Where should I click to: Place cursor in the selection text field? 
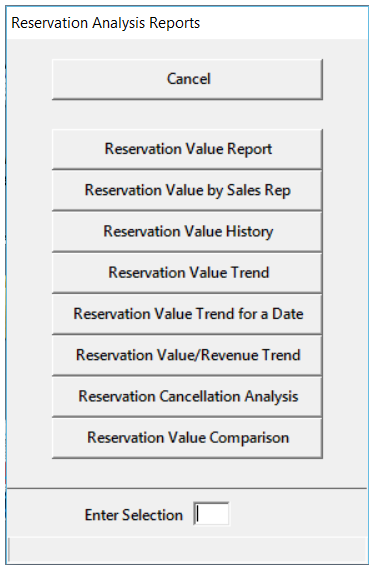[x=211, y=513]
